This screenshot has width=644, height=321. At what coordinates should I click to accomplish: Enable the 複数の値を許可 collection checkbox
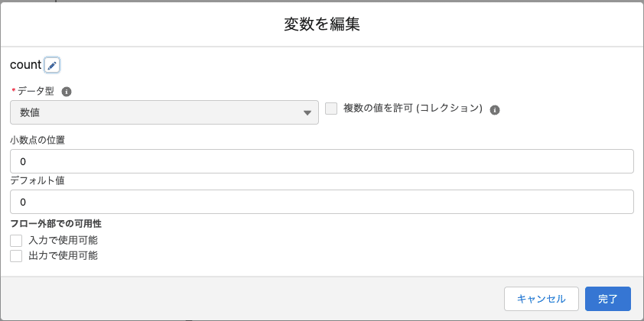pos(331,109)
